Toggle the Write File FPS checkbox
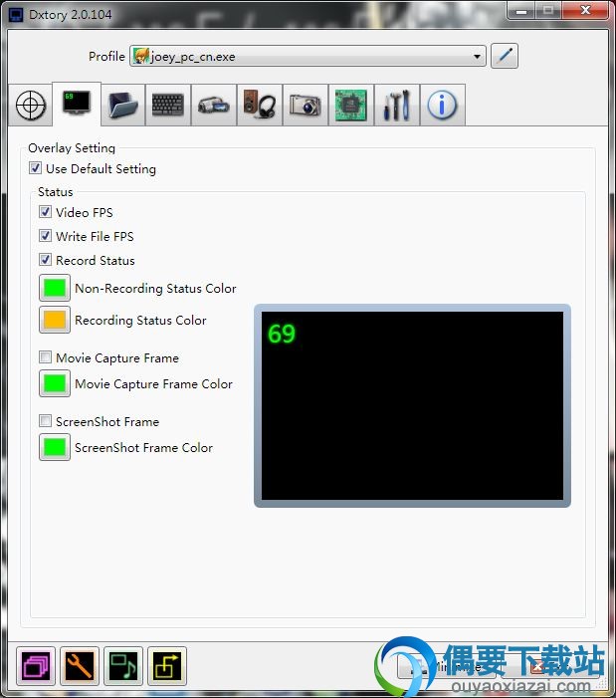The image size is (616, 698). pyautogui.click(x=45, y=236)
